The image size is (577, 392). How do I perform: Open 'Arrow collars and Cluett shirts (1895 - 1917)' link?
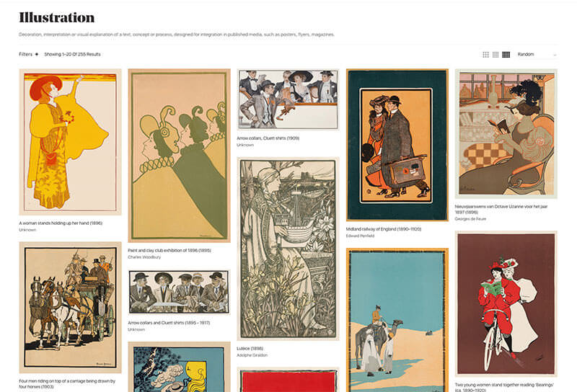tap(169, 323)
